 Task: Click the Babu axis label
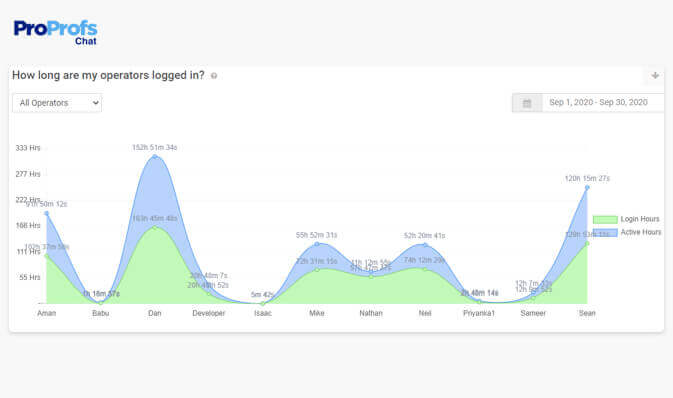[x=101, y=313]
